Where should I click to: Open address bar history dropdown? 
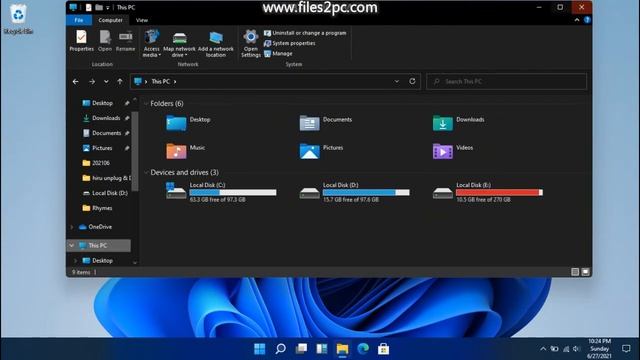pos(396,81)
